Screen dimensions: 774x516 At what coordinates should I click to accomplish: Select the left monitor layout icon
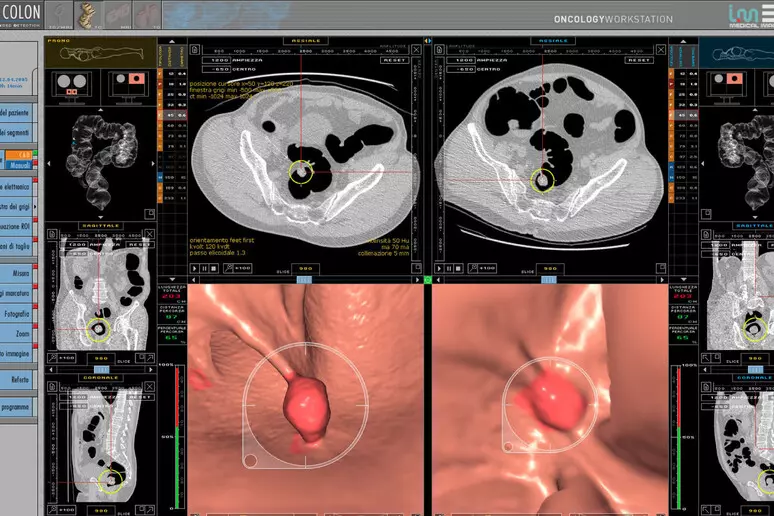73,81
